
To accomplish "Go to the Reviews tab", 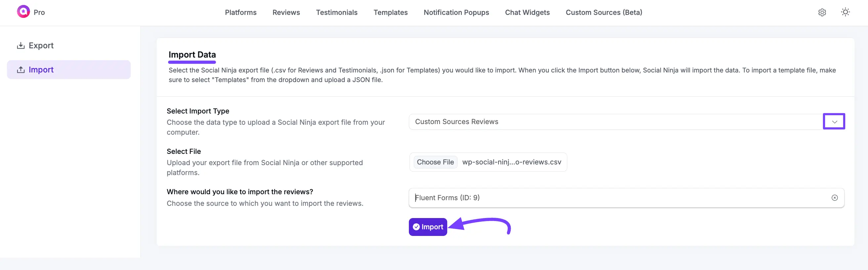I will pyautogui.click(x=286, y=13).
